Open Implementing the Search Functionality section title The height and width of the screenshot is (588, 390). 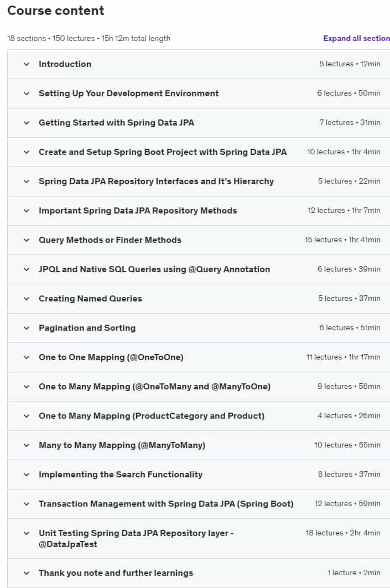pyautogui.click(x=121, y=475)
